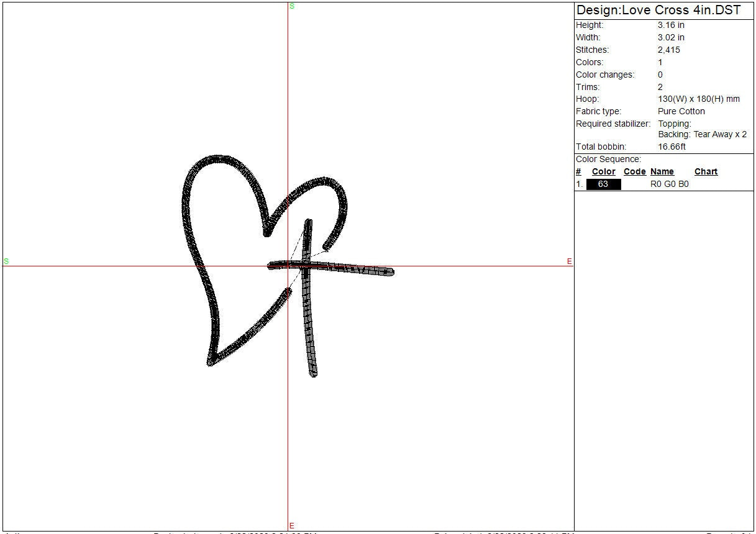
Task: Select the R0 G0 B0 color name
Action: [x=669, y=184]
